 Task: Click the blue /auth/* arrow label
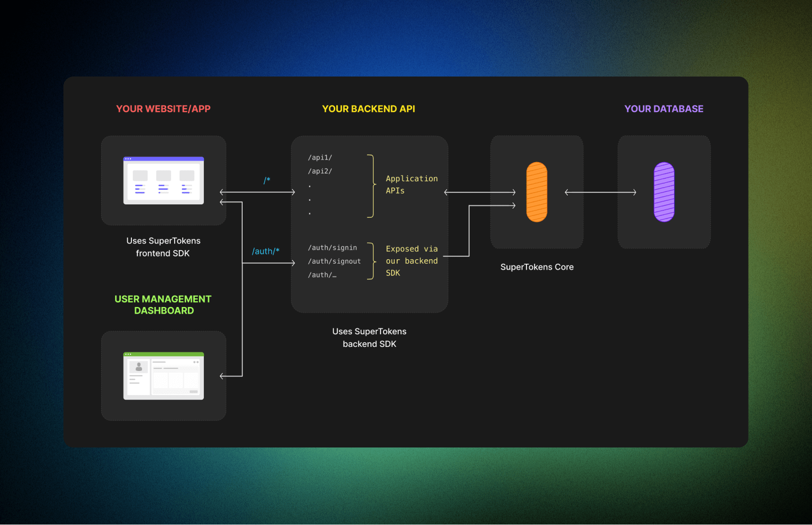tap(266, 251)
